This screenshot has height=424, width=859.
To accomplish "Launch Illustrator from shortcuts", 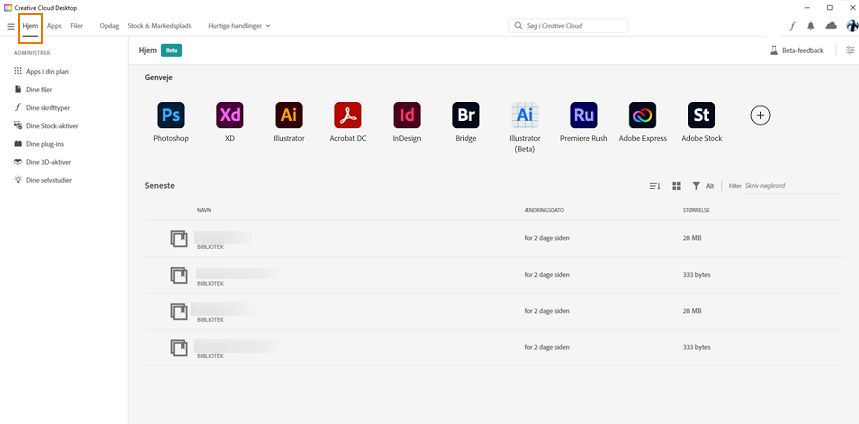I will coord(289,122).
